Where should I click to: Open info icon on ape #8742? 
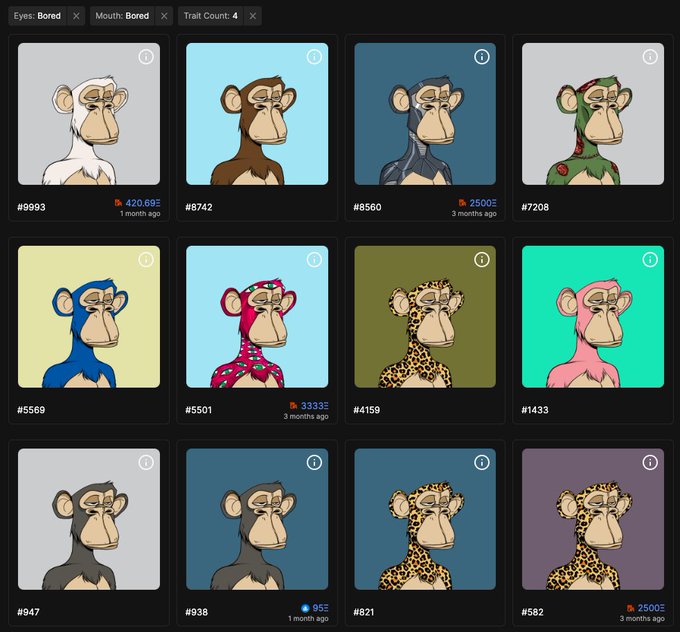coord(314,56)
